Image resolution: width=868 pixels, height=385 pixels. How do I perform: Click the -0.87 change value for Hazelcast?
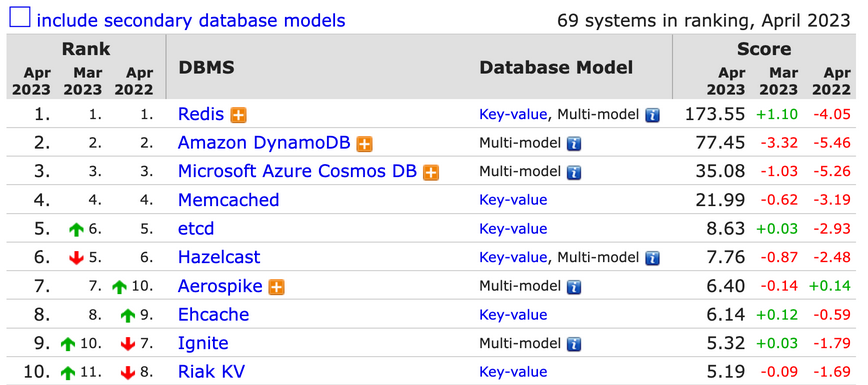click(778, 258)
